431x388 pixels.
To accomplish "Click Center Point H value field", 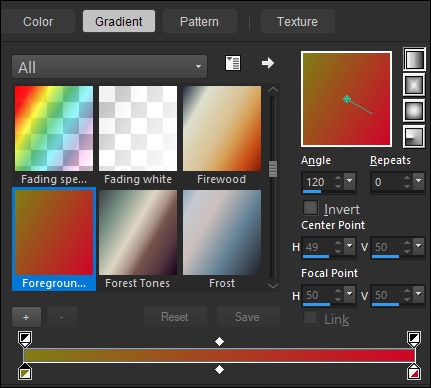I will [318, 247].
